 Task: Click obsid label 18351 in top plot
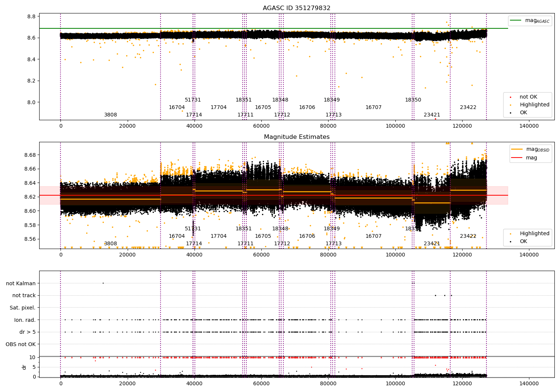coord(244,100)
